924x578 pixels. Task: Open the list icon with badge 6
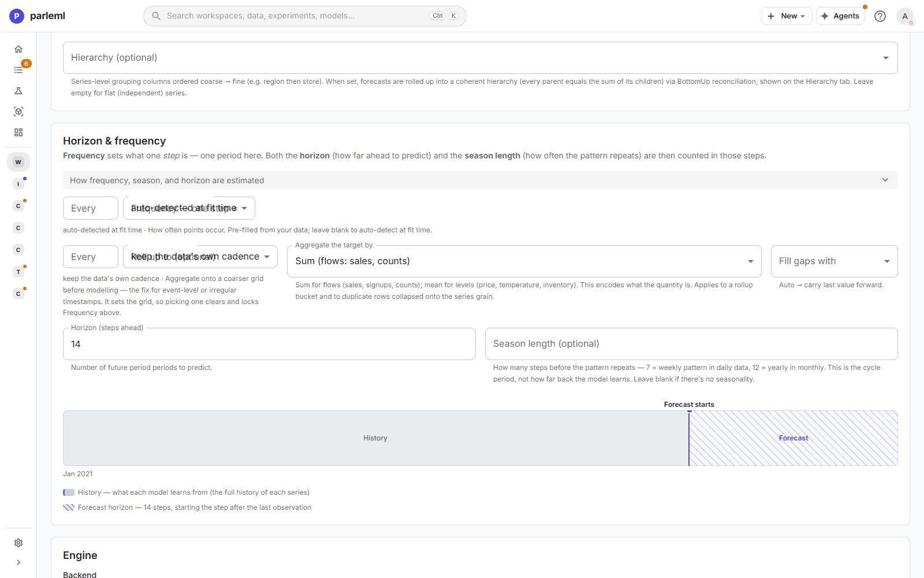tap(18, 70)
